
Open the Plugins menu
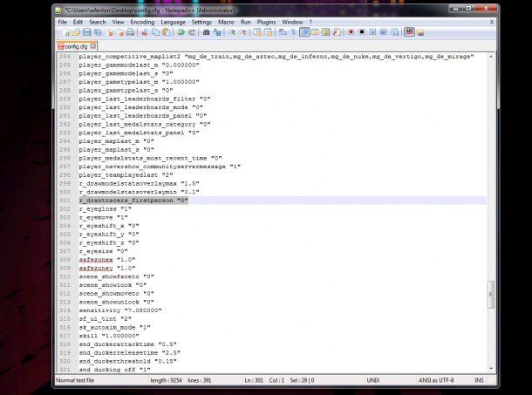(x=266, y=22)
